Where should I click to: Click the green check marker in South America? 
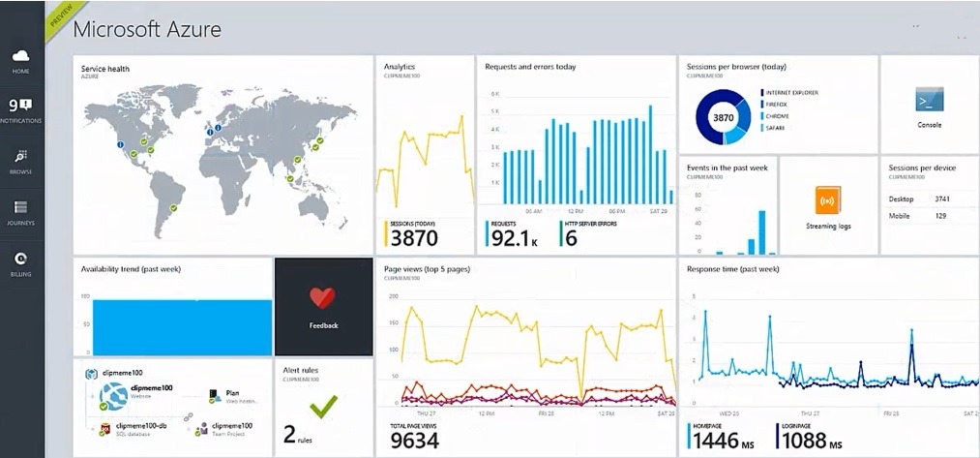[174, 208]
